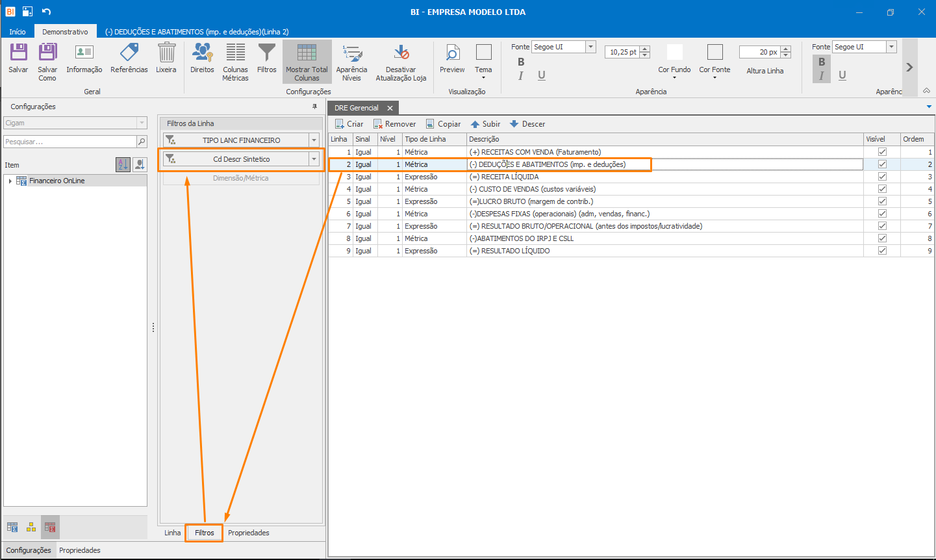Image resolution: width=936 pixels, height=560 pixels.
Task: Click the TIPO LANC FINANCEIRO filter button
Action: 236,140
